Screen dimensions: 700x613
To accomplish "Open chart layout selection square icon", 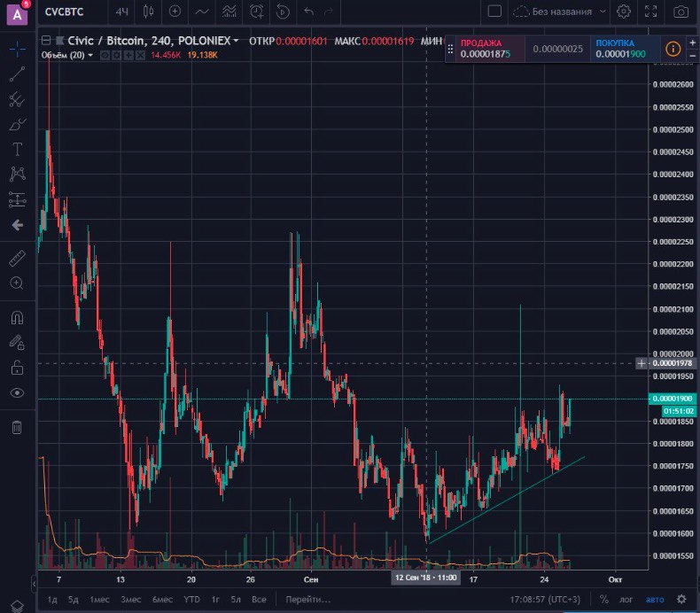I will click(494, 12).
